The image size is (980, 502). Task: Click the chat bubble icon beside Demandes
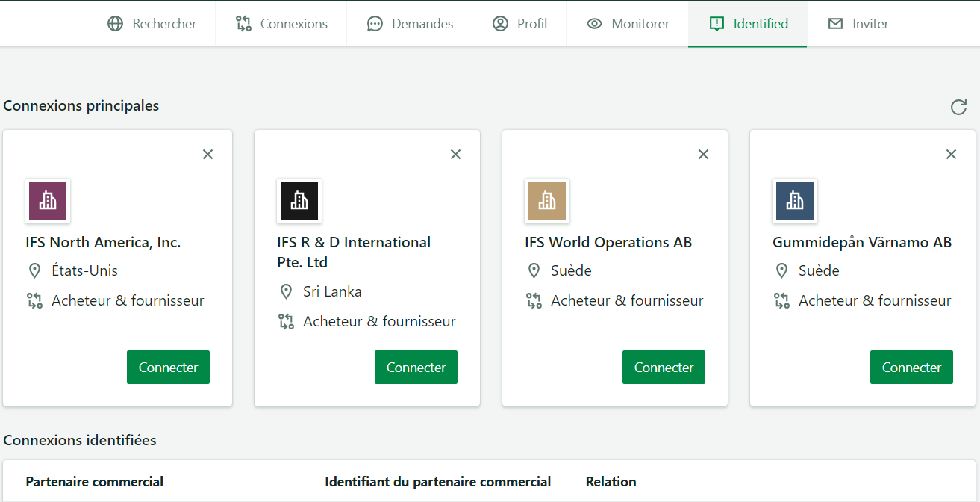click(x=375, y=24)
